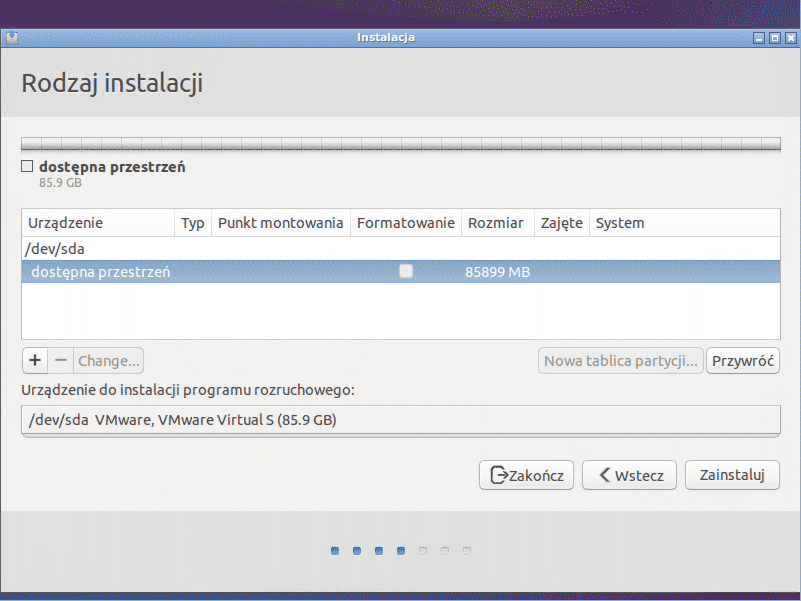Maximize the Instalacja window
Screen dimensions: 801x601
coord(774,38)
